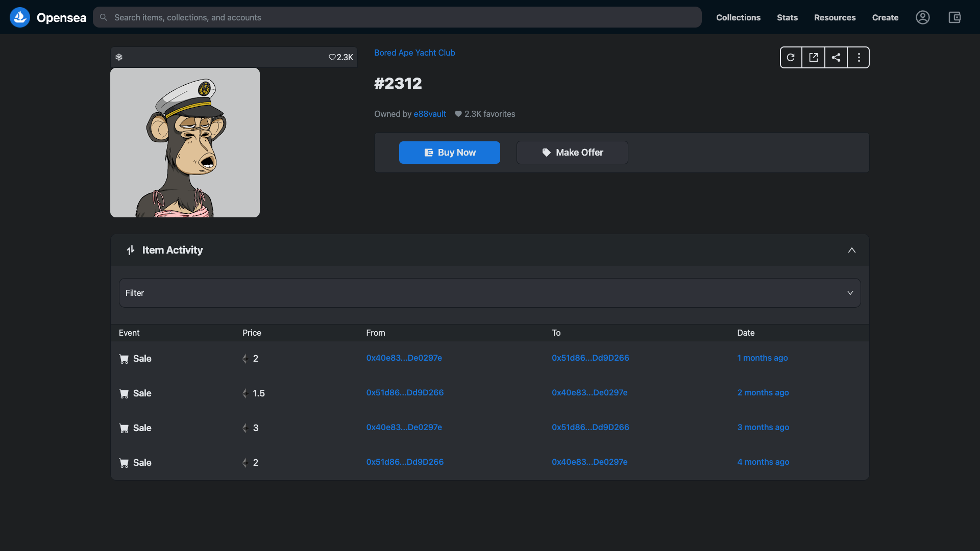Click the From column header
Image resolution: width=980 pixels, height=551 pixels.
(376, 333)
